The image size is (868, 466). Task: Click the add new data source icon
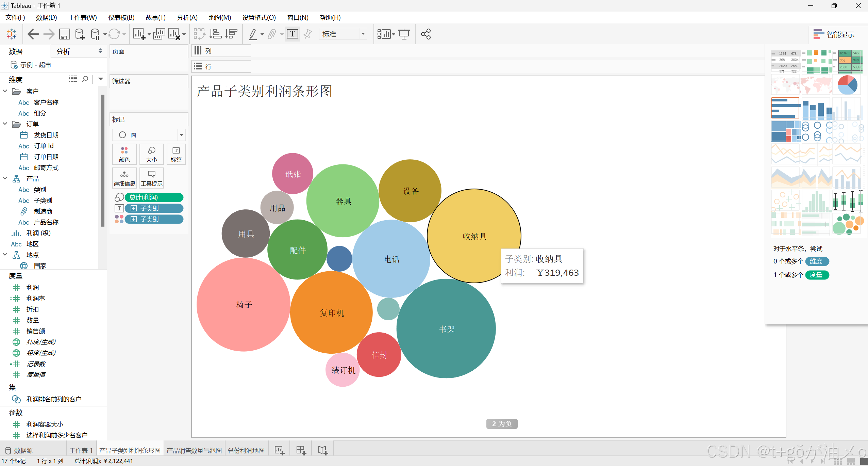coord(80,34)
